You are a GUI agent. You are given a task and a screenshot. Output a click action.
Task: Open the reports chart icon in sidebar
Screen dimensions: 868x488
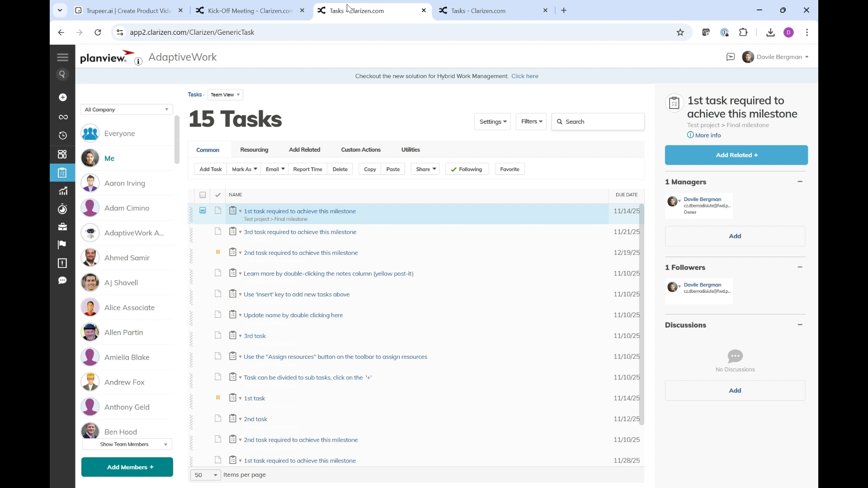[63, 191]
